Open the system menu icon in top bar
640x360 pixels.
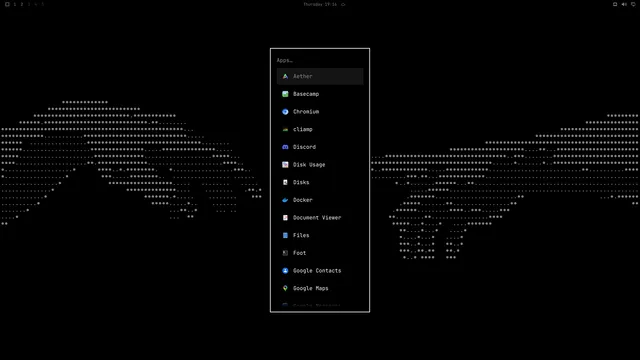click(7, 4)
